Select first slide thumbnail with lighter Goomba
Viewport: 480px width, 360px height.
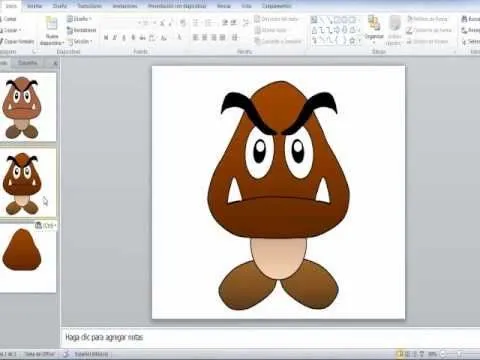pyautogui.click(x=28, y=107)
